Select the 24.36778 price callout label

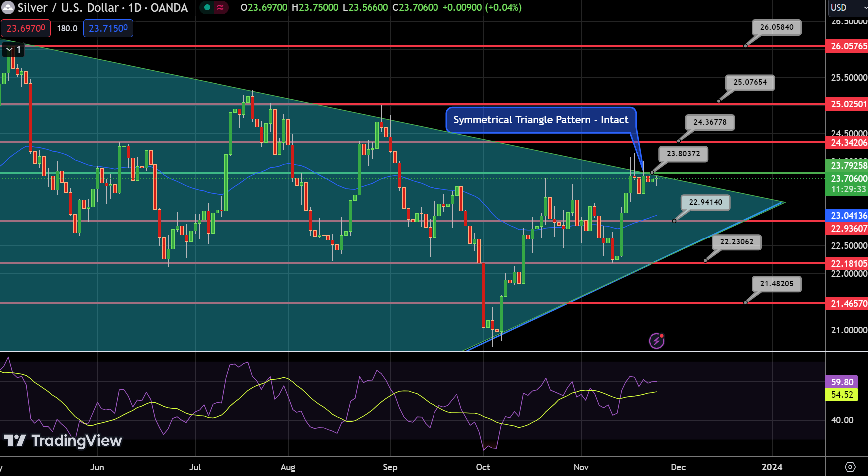(x=710, y=122)
